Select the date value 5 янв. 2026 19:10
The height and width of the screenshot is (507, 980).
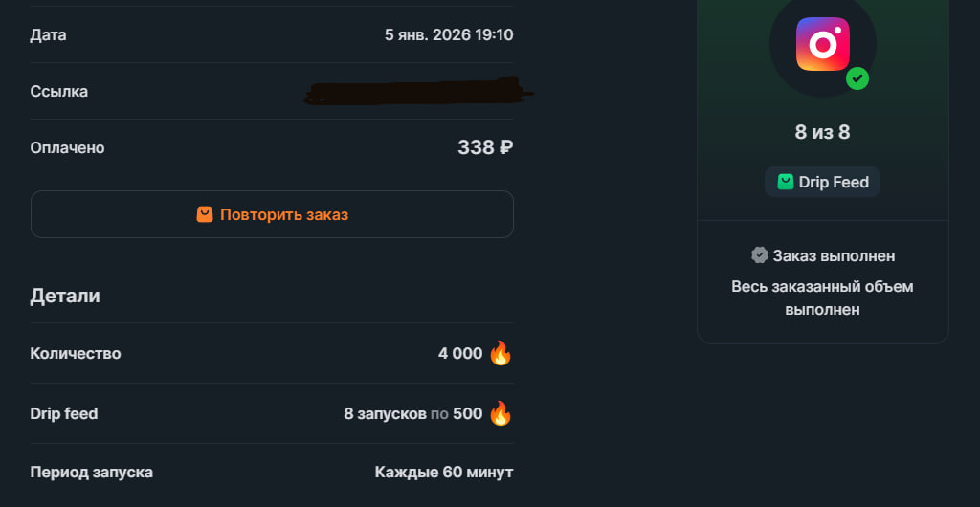pos(449,35)
